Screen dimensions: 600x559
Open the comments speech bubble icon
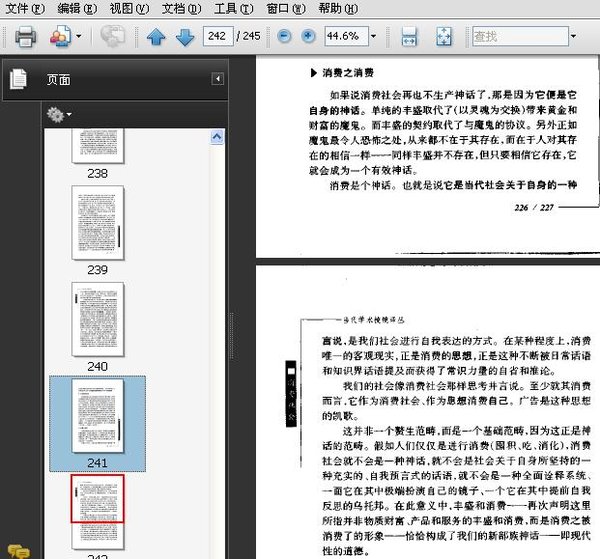tap(18, 552)
